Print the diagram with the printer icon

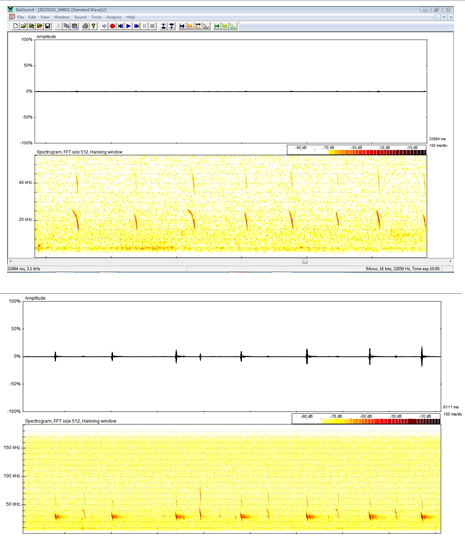point(85,26)
